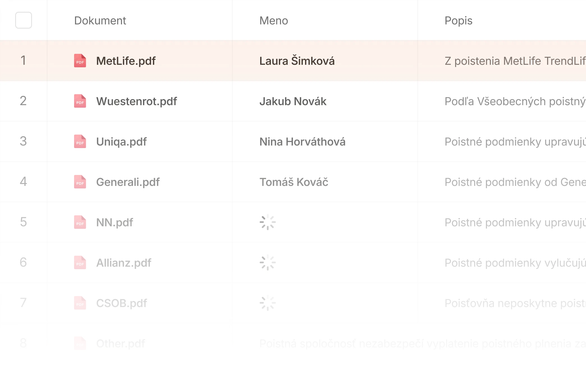Click the loading spinner in the NN.pdf row
Viewport: 586px width, 392px height.
268,222
